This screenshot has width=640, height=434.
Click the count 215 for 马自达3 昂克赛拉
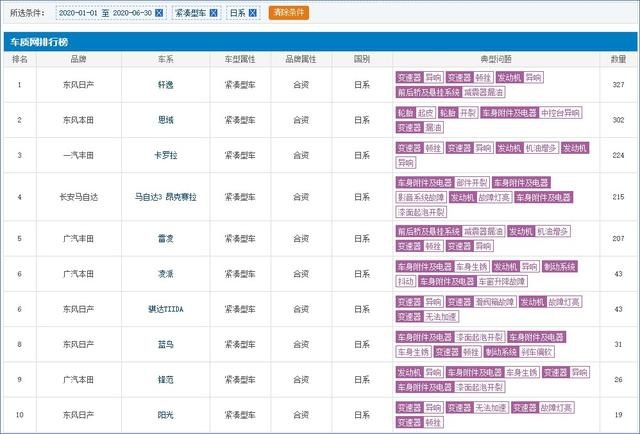point(618,197)
